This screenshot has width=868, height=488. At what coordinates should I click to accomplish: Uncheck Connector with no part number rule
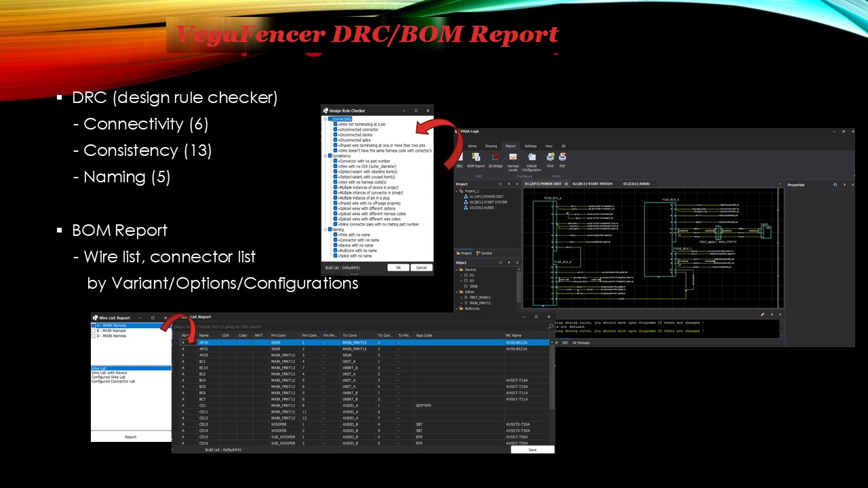[x=335, y=161]
